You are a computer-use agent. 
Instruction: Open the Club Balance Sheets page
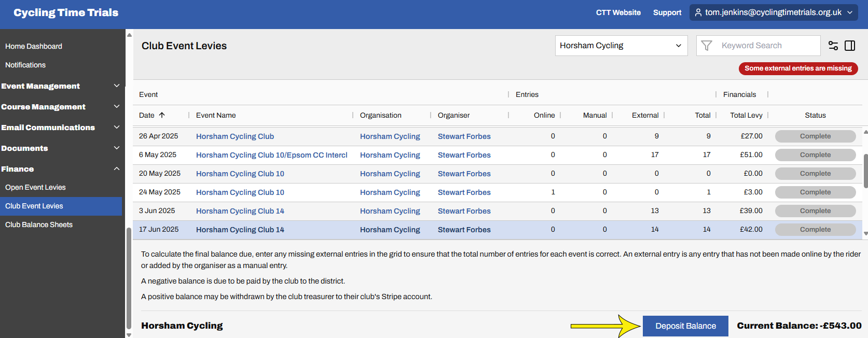pos(39,224)
